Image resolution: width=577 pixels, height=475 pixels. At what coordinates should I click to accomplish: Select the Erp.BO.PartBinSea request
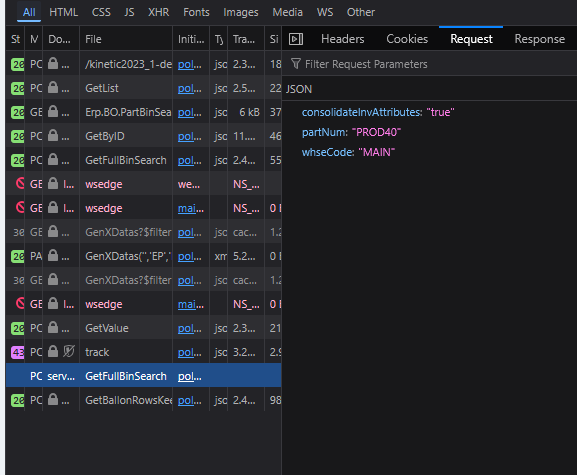point(144,112)
